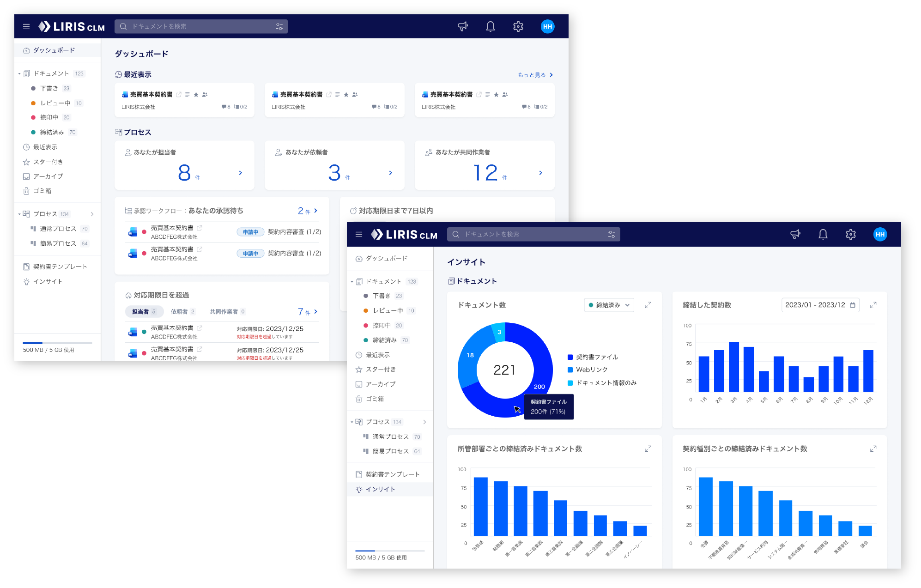
Task: Open notifications bell in dashboard header
Action: tap(490, 27)
